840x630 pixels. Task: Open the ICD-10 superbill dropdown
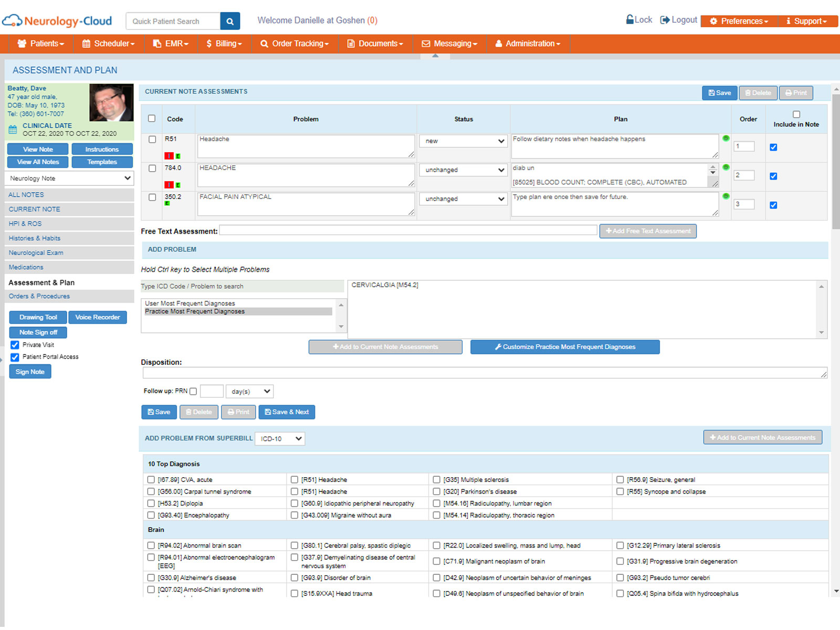click(279, 438)
